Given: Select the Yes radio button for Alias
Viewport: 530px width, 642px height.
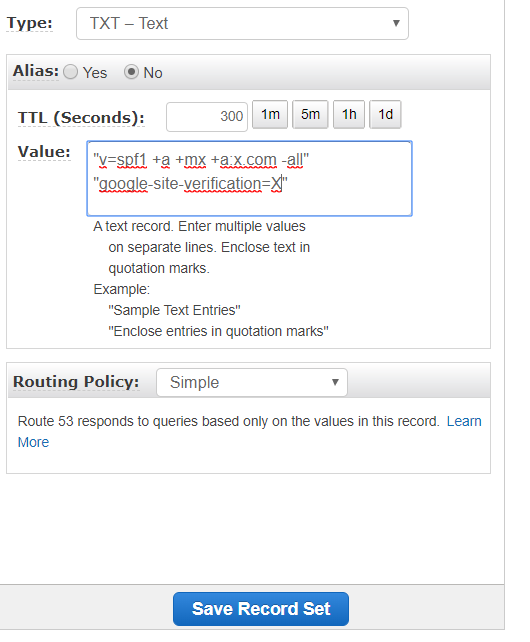Looking at the screenshot, I should click(x=70, y=72).
